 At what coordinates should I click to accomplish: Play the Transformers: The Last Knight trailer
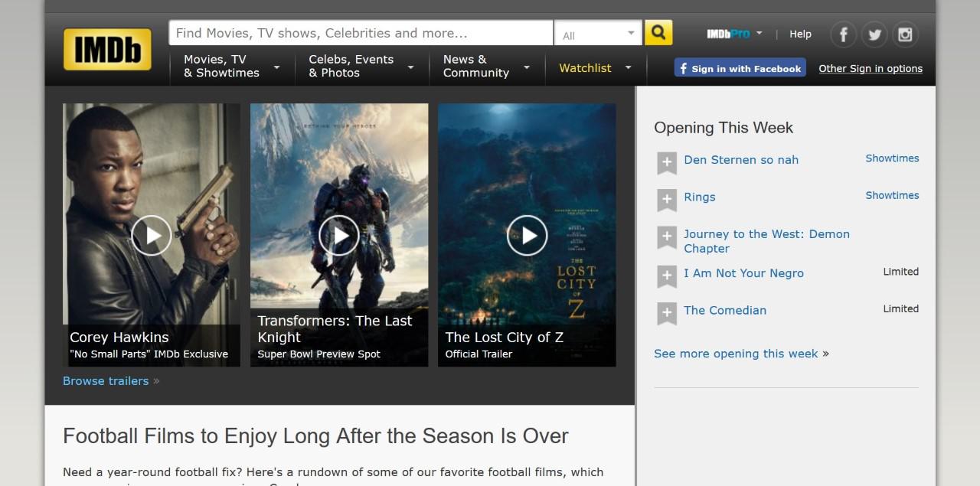[339, 235]
